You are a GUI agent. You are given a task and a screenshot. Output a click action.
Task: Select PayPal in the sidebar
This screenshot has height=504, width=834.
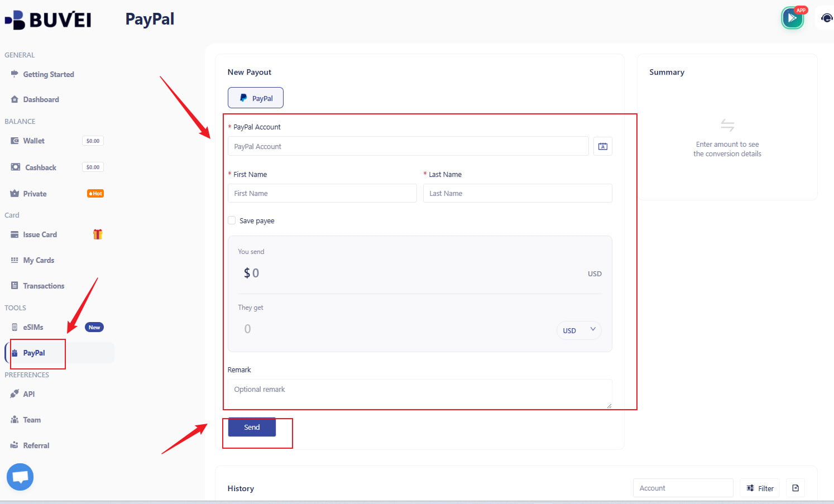tap(34, 353)
